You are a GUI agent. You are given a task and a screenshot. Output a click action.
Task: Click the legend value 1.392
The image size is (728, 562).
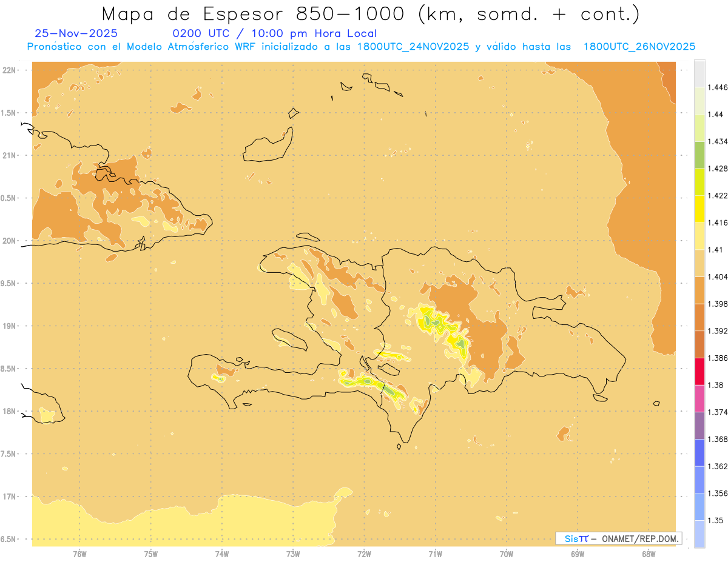(x=718, y=331)
